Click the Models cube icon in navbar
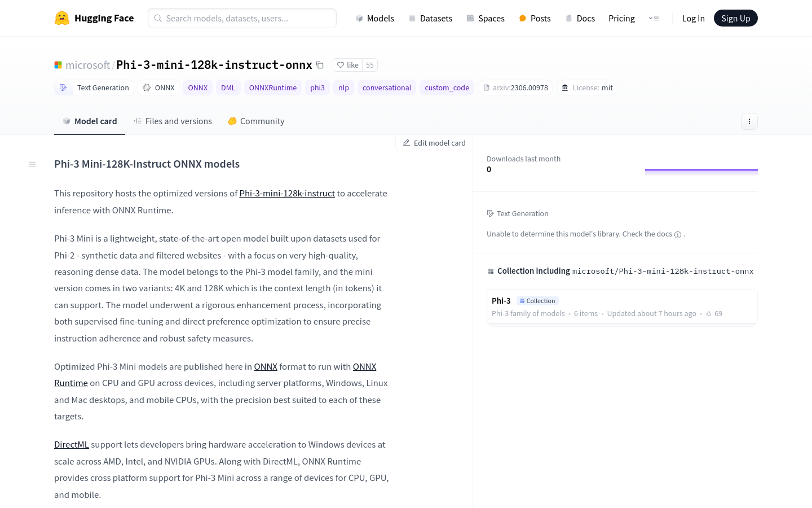The width and height of the screenshot is (812, 508). (x=359, y=18)
